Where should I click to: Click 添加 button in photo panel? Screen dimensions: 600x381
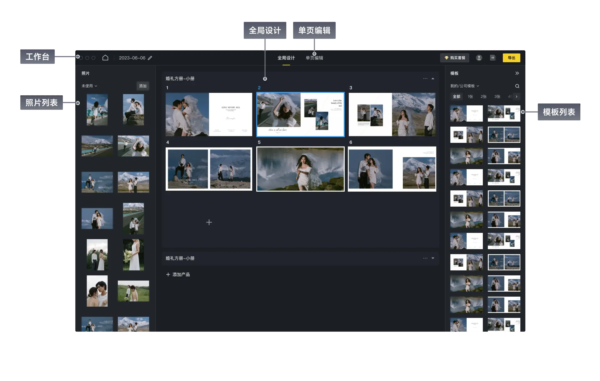pos(143,86)
